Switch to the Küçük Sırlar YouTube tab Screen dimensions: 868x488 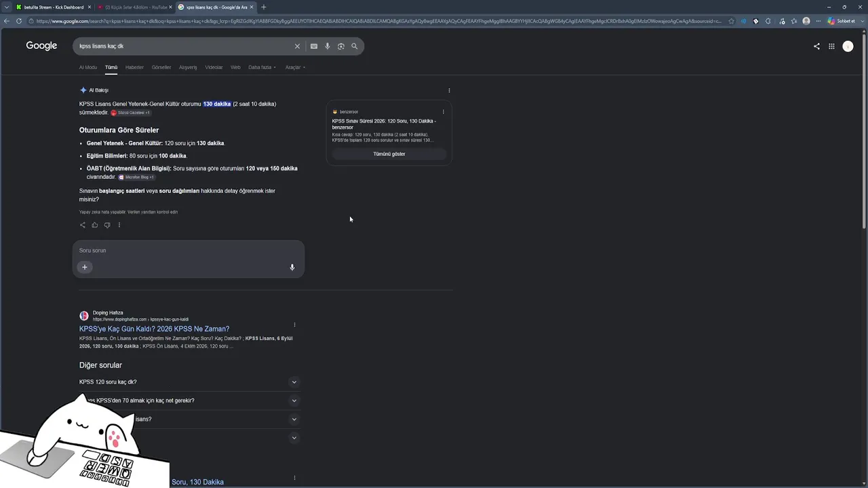pyautogui.click(x=134, y=7)
